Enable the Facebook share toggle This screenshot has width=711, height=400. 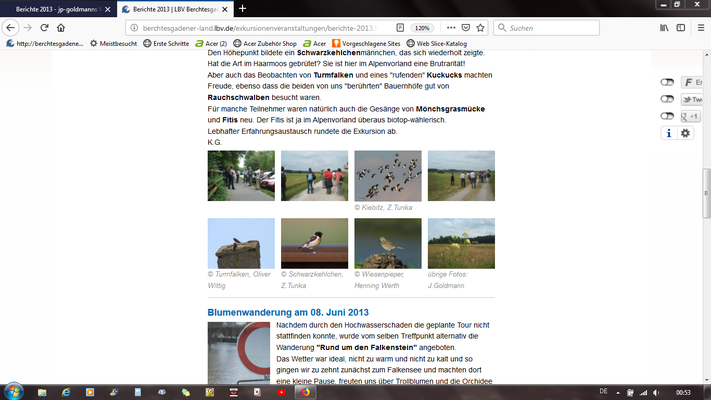[x=667, y=82]
